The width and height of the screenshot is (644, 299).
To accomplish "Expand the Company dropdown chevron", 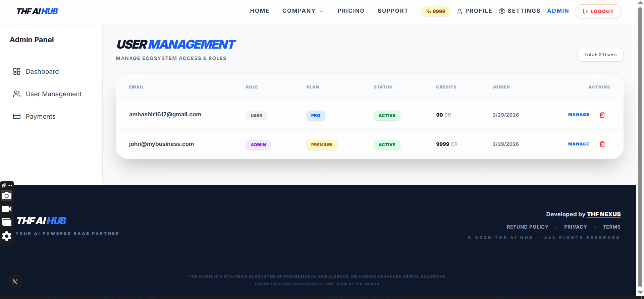I will 322,11.
